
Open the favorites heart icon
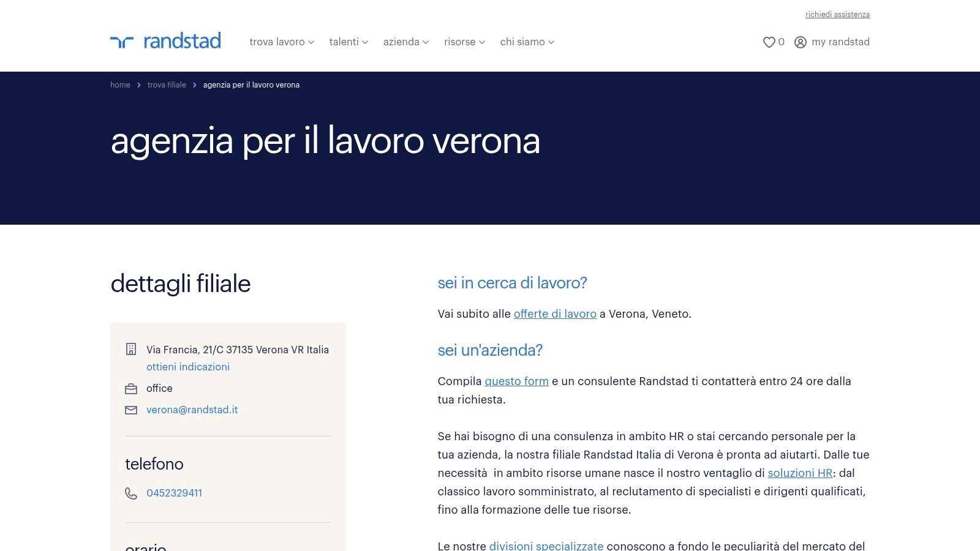[769, 42]
